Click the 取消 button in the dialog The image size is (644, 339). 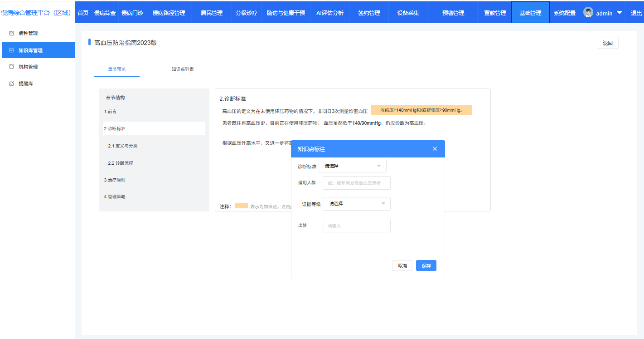tap(402, 266)
